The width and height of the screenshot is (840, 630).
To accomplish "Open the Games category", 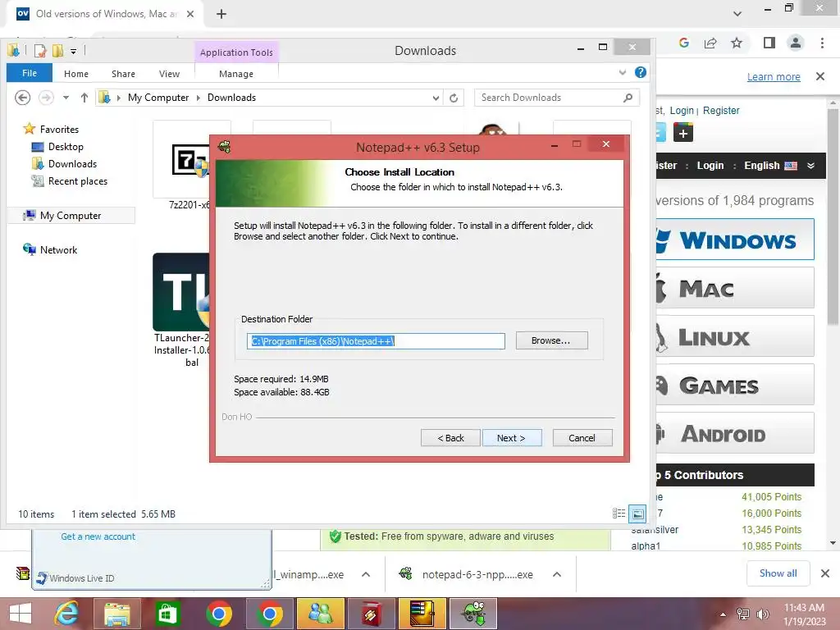I will (735, 385).
